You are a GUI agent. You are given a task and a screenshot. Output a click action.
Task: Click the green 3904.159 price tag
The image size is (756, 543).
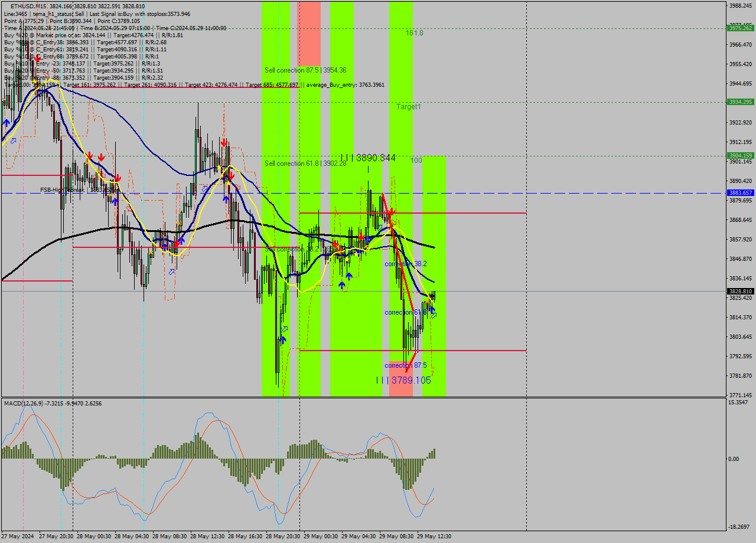[741, 156]
